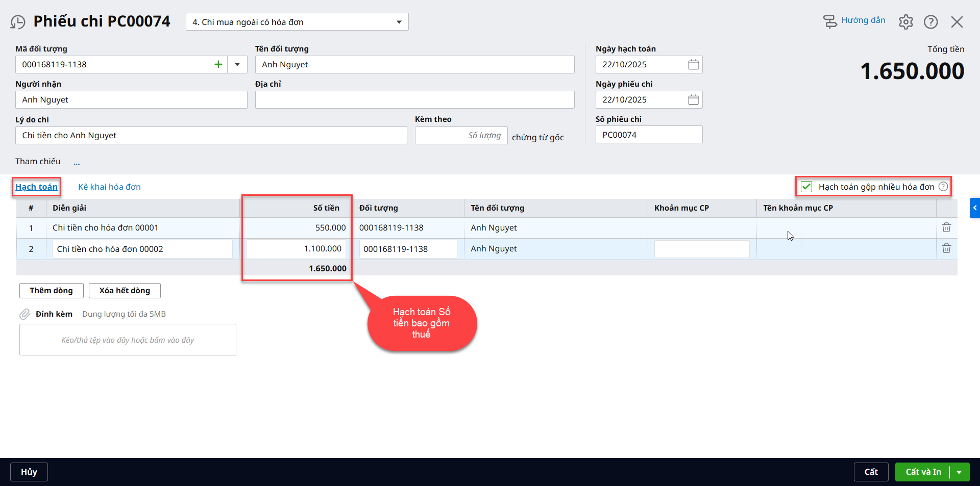Delete row 1 with the trash icon
The height and width of the screenshot is (486, 980).
(946, 227)
